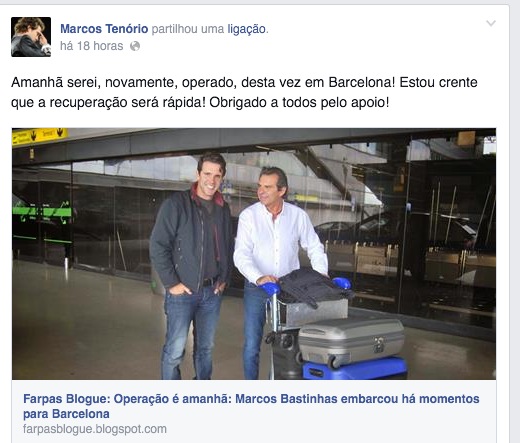
Task: Click the grey suitcase on the cart
Action: pos(351,341)
